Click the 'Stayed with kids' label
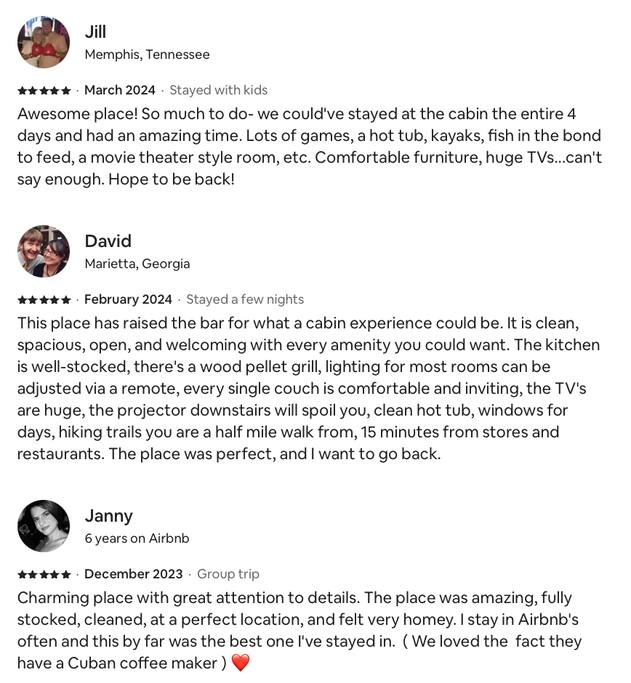 pos(218,90)
